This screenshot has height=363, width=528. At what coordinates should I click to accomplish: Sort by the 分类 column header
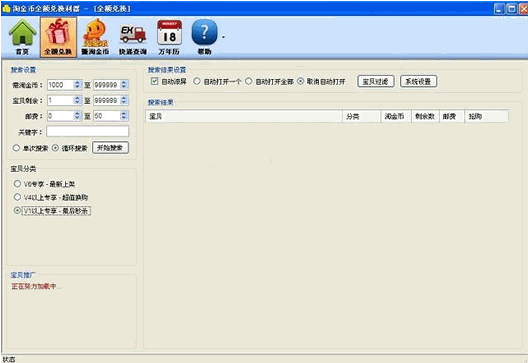click(x=361, y=116)
